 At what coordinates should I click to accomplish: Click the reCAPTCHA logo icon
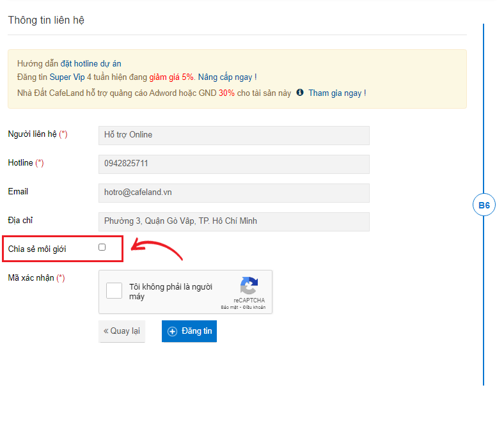click(x=249, y=285)
